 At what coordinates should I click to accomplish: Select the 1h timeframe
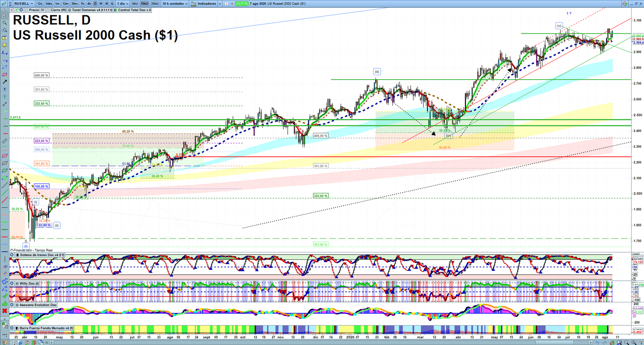(83, 4)
